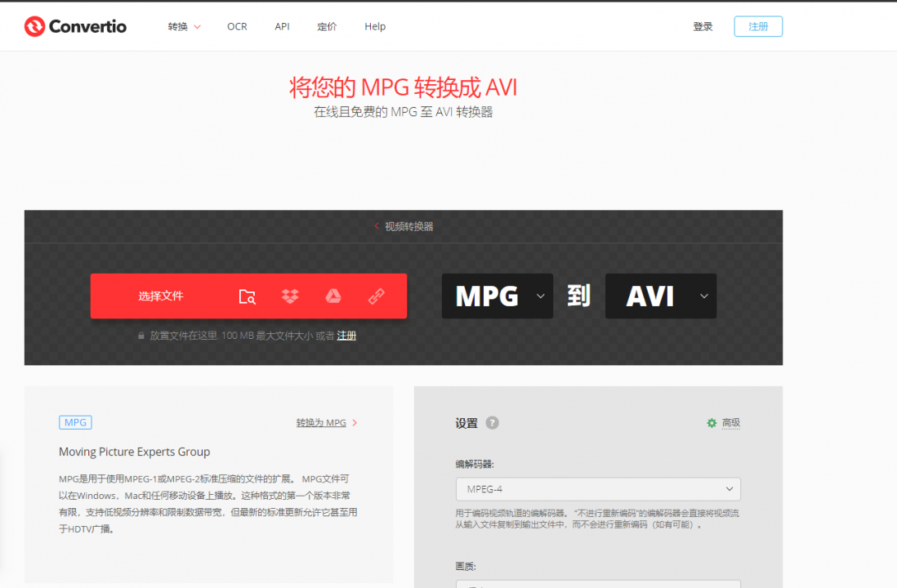The image size is (897, 588).
Task: Click the settings help question mark icon
Action: [x=492, y=423]
